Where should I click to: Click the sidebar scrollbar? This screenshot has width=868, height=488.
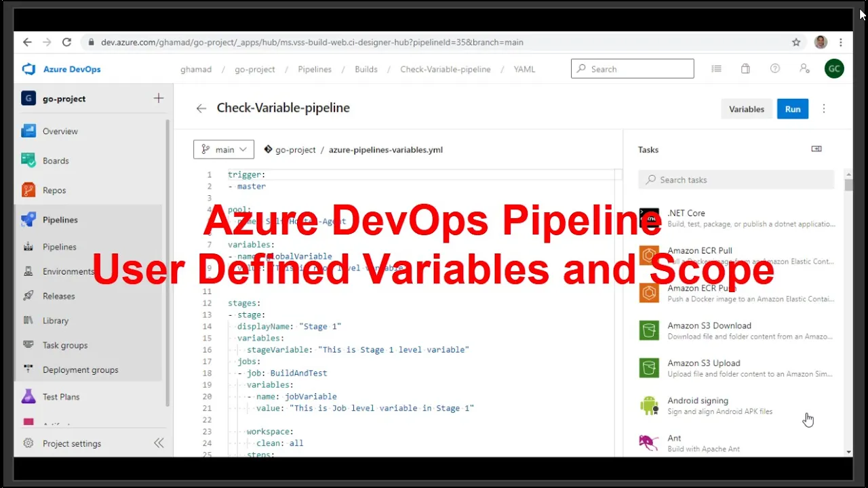pos(167,264)
